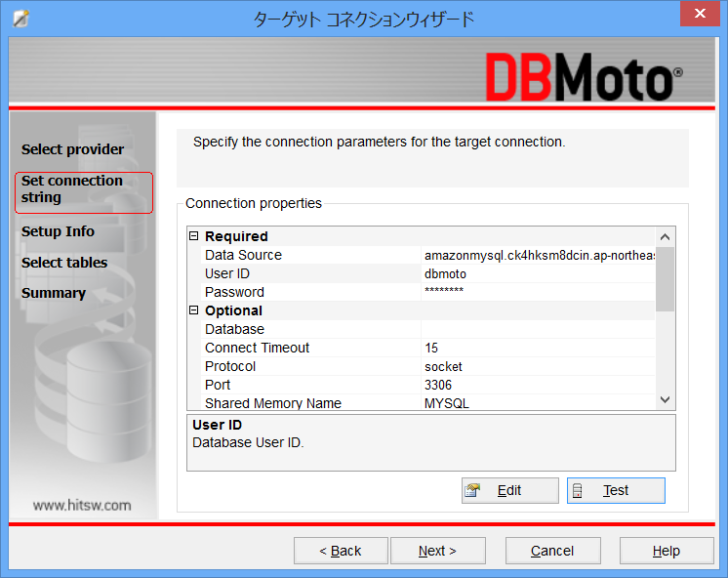Viewport: 728px width, 578px height.
Task: Open the Select provider wizard step
Action: pos(72,149)
